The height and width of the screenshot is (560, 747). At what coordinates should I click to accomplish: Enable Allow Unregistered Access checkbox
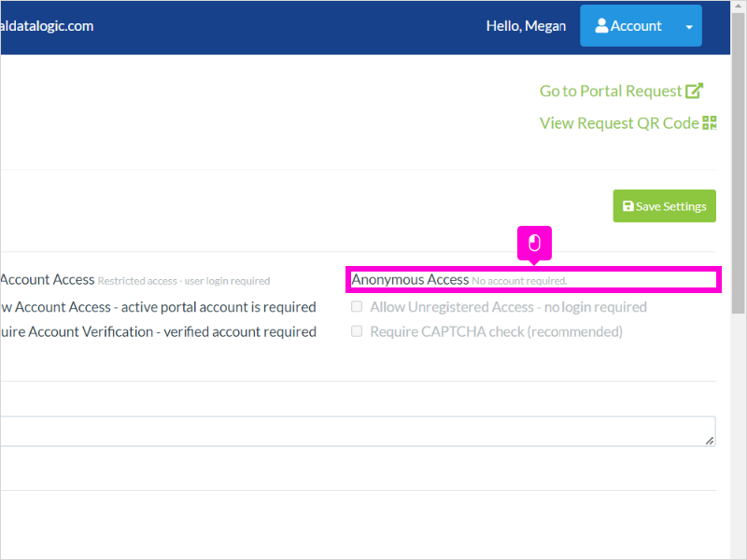[357, 306]
